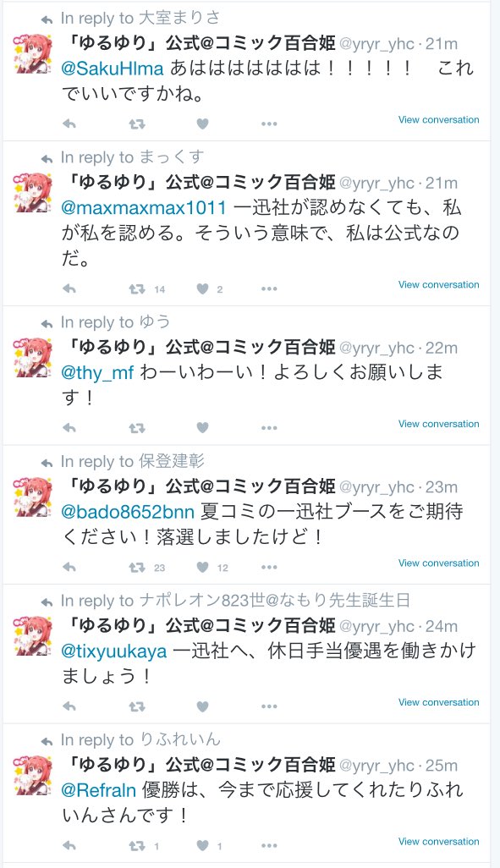This screenshot has width=500, height=868.
Task: View conversation for the @Refraln reply
Action: pyautogui.click(x=438, y=842)
